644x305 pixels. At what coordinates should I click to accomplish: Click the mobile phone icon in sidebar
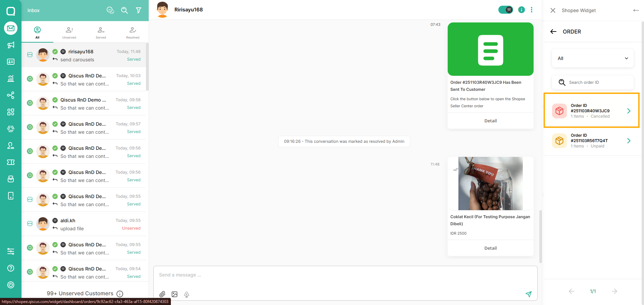click(11, 196)
